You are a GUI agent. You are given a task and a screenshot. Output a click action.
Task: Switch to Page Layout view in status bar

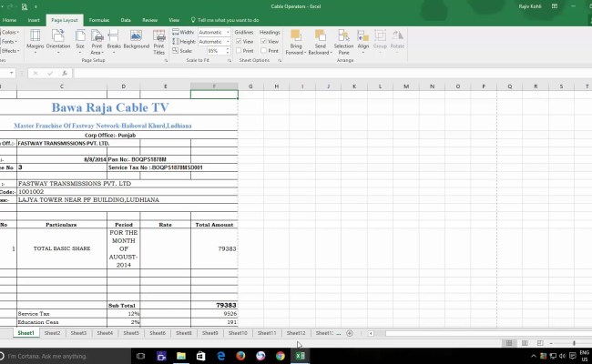click(x=525, y=343)
